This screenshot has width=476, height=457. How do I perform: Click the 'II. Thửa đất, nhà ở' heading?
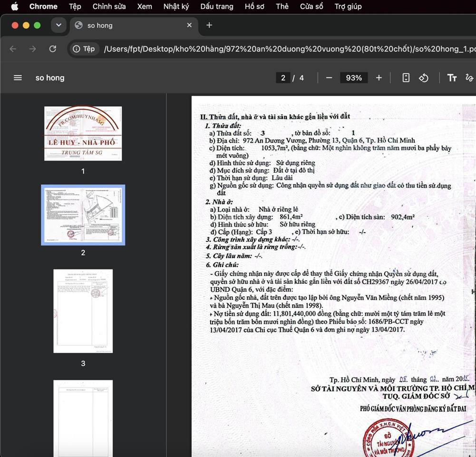coord(275,117)
